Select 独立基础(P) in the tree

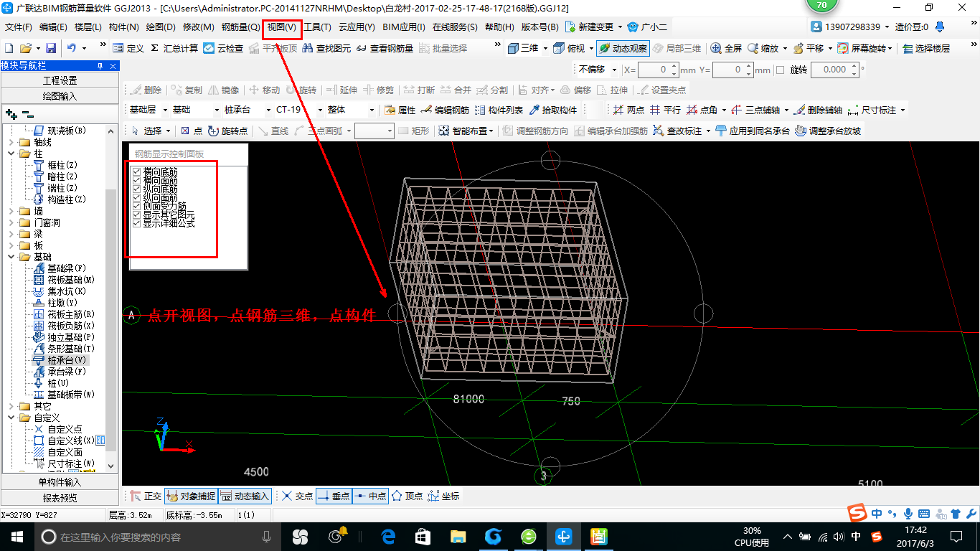(64, 337)
